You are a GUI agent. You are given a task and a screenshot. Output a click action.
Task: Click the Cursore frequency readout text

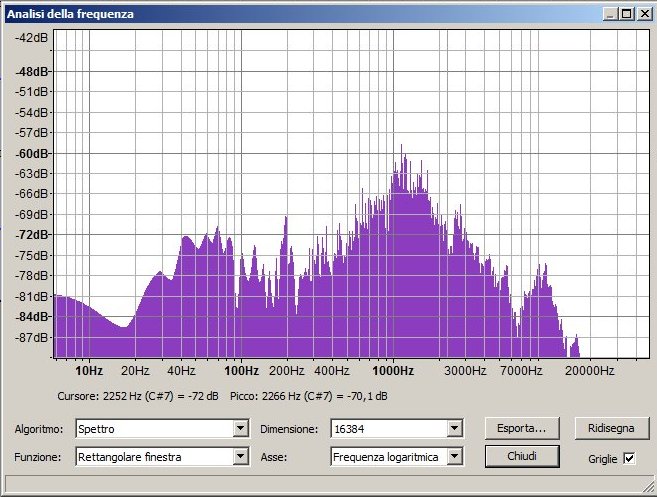click(x=138, y=397)
